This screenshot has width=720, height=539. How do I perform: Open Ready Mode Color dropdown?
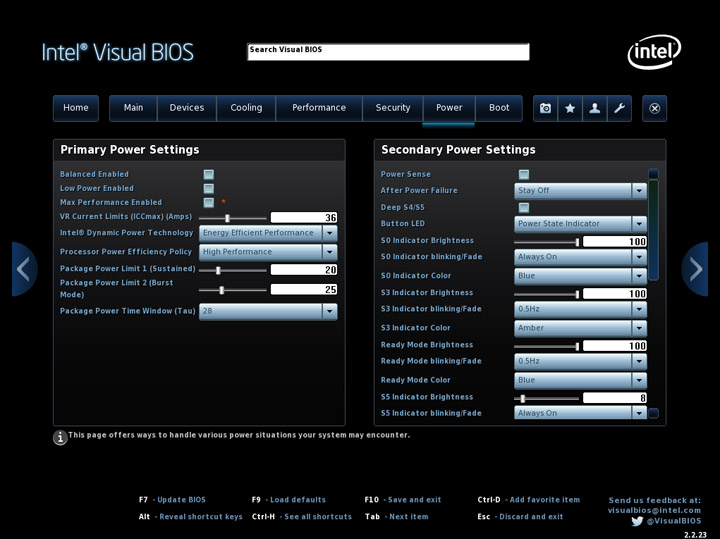(580, 380)
